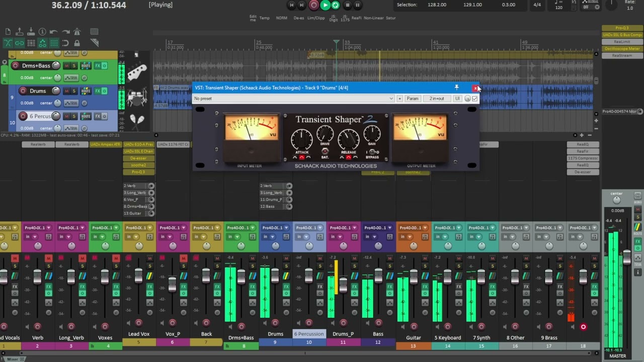
Task: Click the green Play transport button
Action: 325,5
